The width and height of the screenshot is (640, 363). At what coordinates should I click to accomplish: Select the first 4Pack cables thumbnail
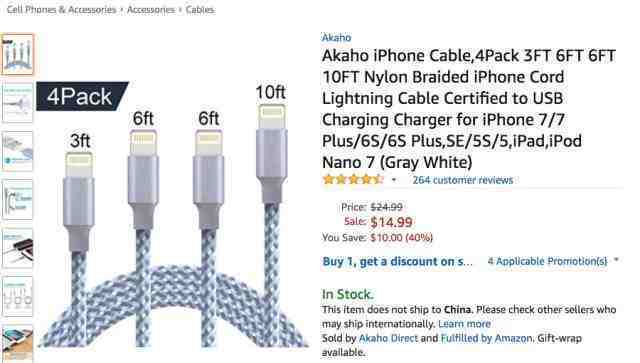17,54
